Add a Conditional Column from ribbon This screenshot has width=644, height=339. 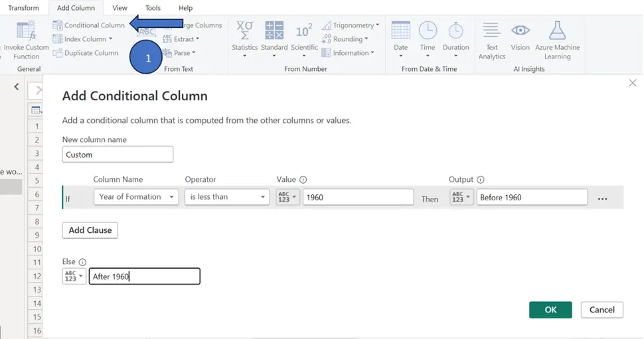tap(89, 25)
